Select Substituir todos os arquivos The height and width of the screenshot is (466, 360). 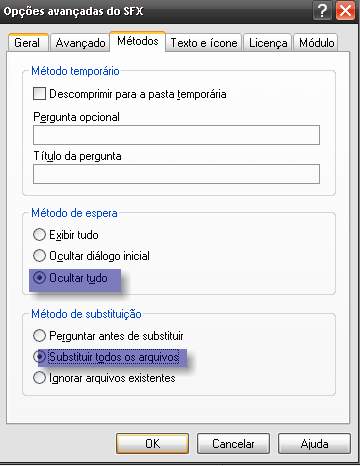coord(39,357)
